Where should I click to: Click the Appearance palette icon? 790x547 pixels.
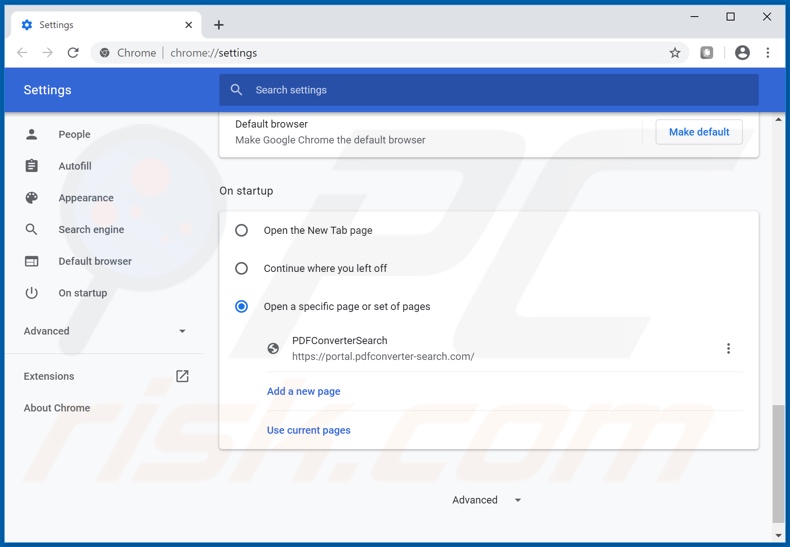[x=32, y=197]
